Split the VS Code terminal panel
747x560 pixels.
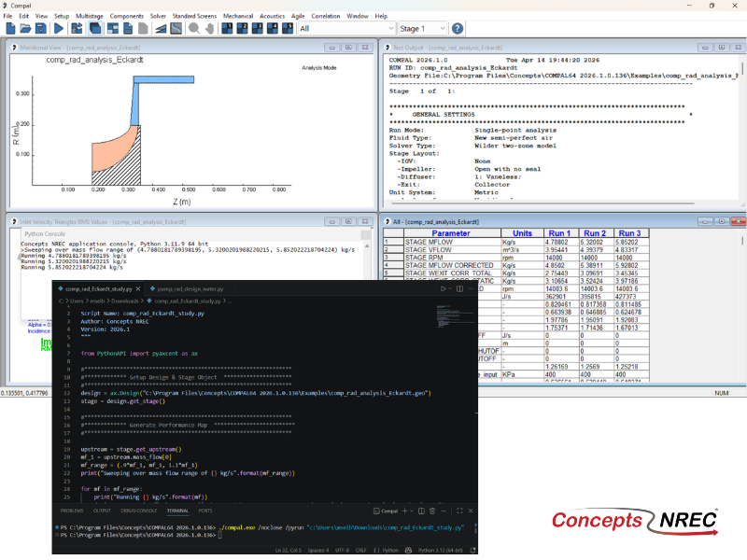(x=422, y=511)
